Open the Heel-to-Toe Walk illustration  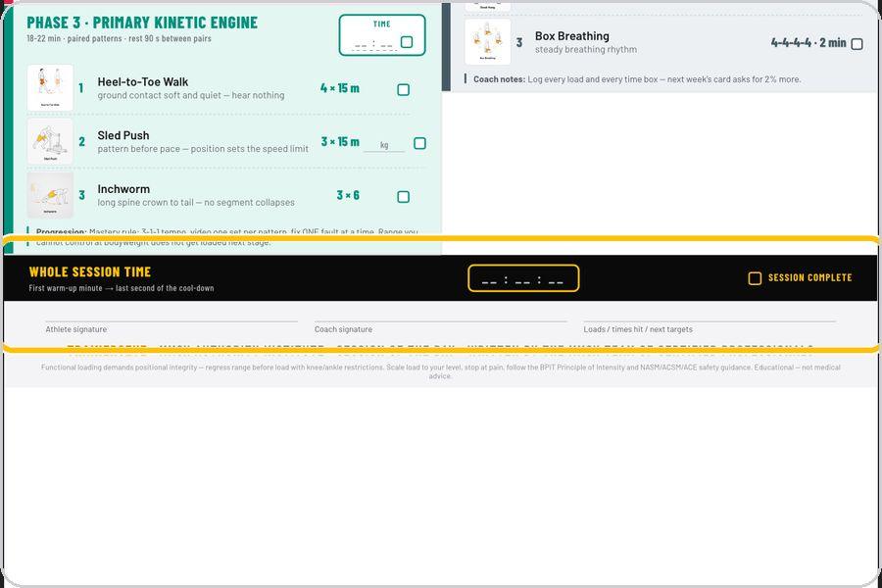50,88
